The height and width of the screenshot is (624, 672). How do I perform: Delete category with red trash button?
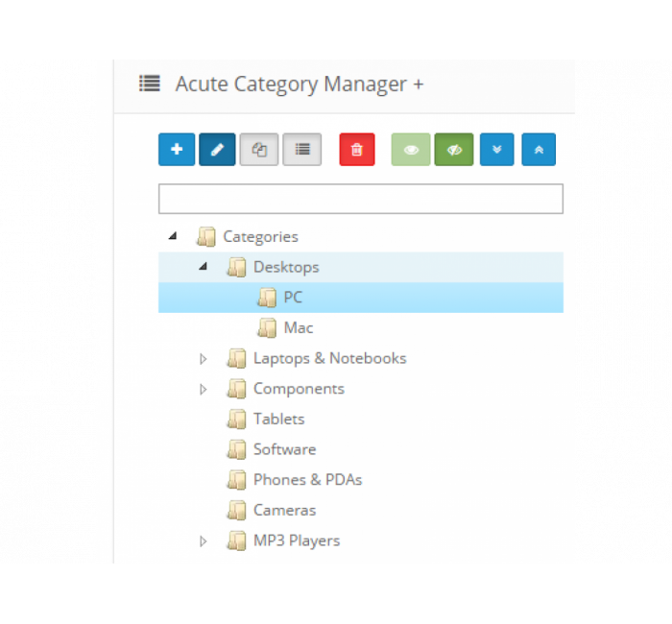[x=357, y=150]
